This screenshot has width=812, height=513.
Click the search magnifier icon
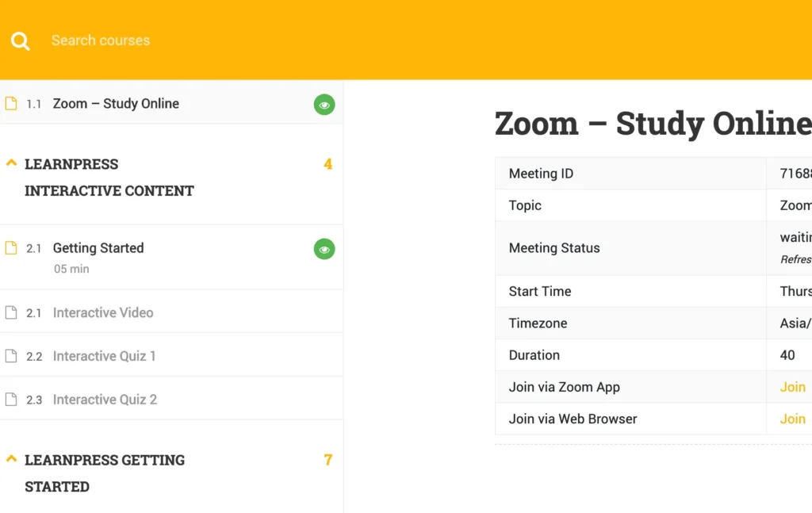[x=20, y=41]
